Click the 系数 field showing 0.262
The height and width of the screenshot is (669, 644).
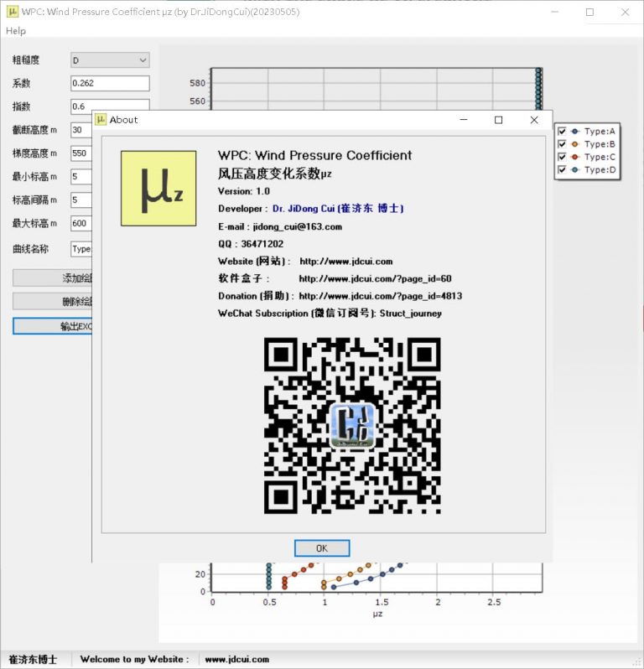[109, 83]
